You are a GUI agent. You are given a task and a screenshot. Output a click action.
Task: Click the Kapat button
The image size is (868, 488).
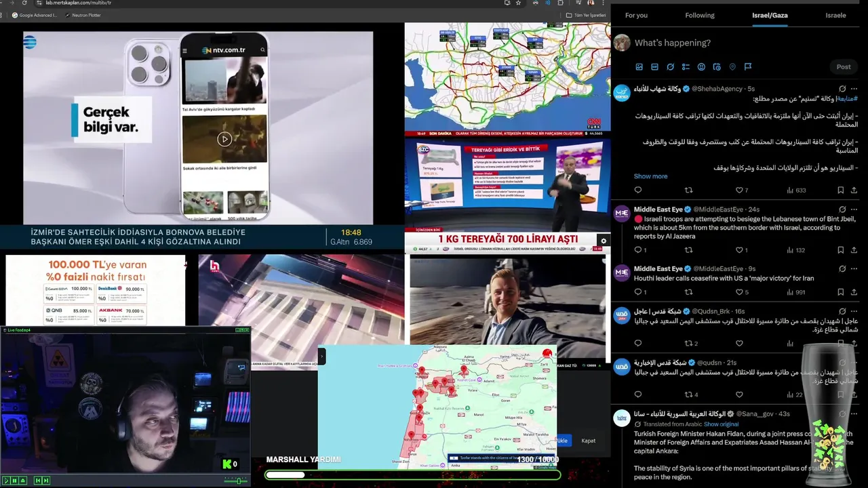coord(589,441)
